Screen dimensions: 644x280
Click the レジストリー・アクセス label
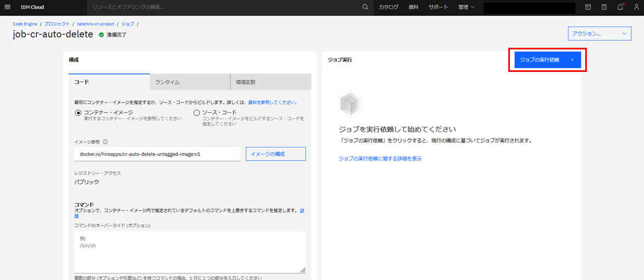[97, 173]
